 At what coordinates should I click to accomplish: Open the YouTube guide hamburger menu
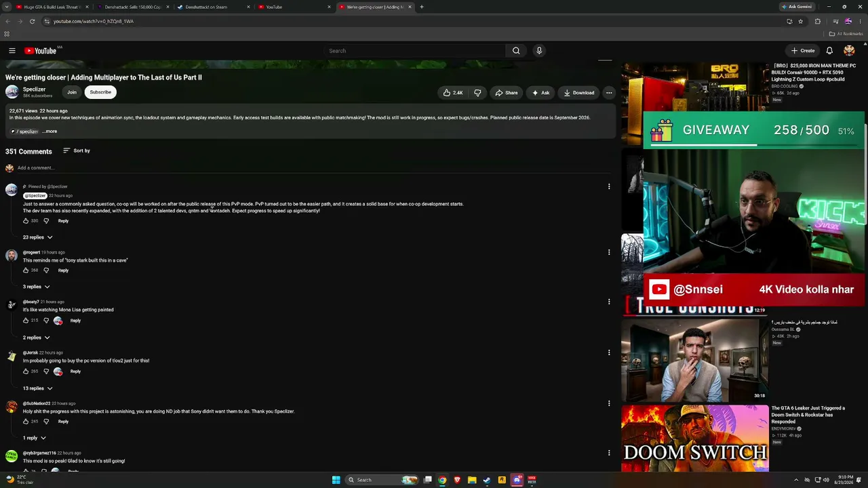pyautogui.click(x=12, y=51)
